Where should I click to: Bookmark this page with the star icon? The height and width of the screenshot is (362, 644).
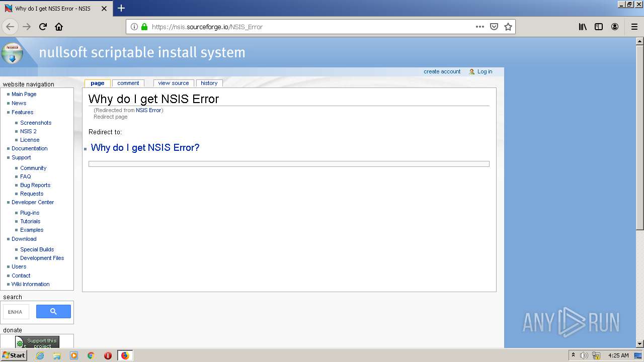tap(508, 27)
